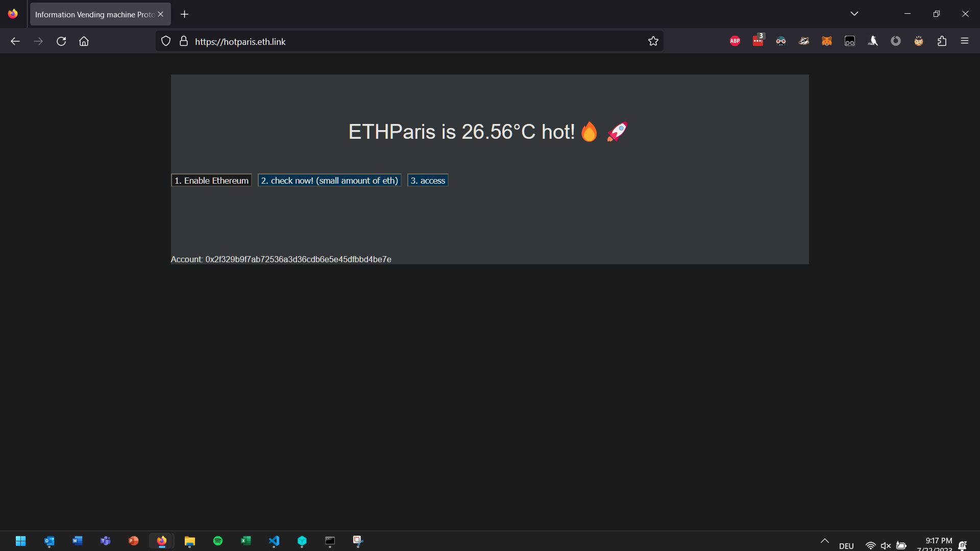
Task: Click the padlock site information icon
Action: click(x=184, y=41)
